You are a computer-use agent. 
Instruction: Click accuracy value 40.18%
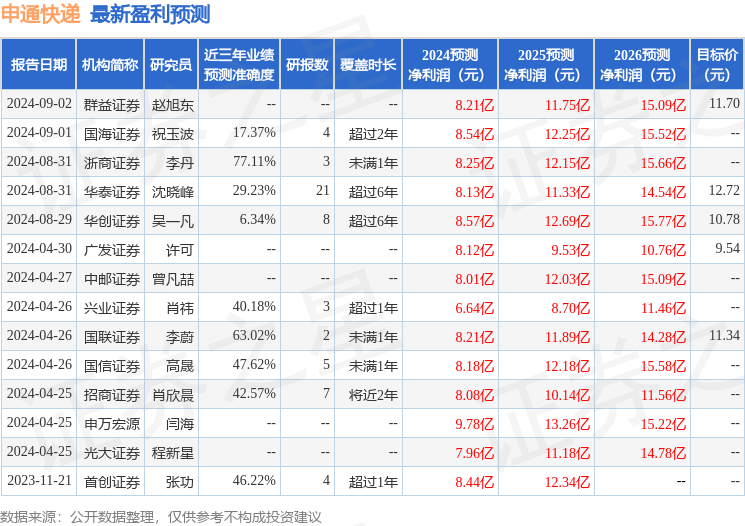(x=254, y=307)
